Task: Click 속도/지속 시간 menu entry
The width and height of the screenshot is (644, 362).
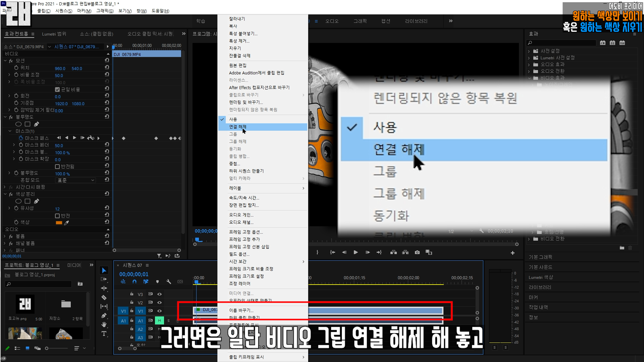Action: coord(244,198)
